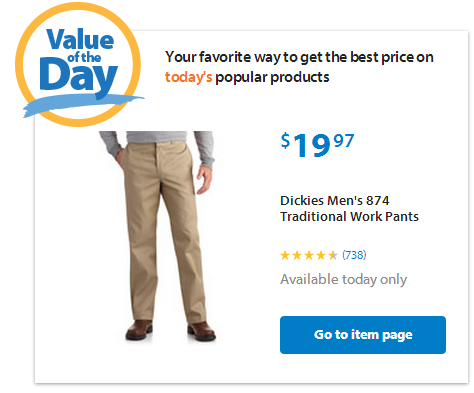Screen dimensions: 474x393
Task: Select the half-filled fifth rating star
Action: tap(333, 255)
